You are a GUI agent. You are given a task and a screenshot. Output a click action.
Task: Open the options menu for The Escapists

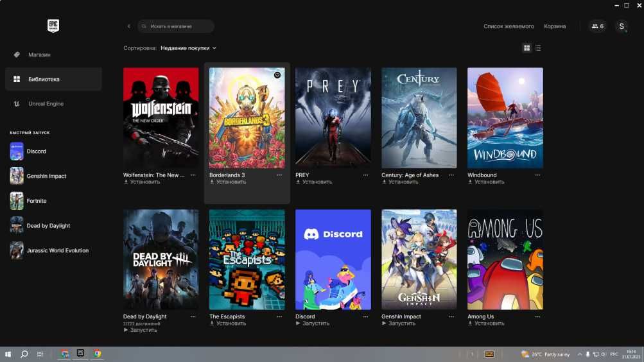[279, 317]
